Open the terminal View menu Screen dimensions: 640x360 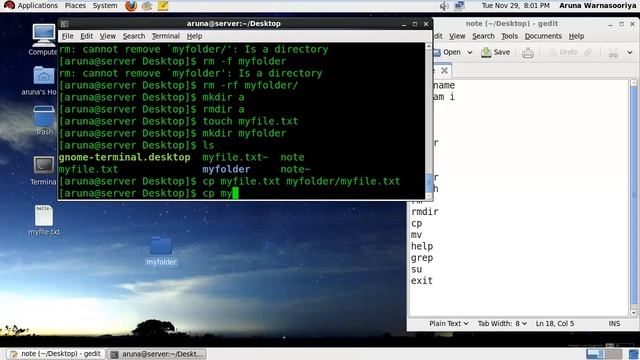(x=108, y=36)
